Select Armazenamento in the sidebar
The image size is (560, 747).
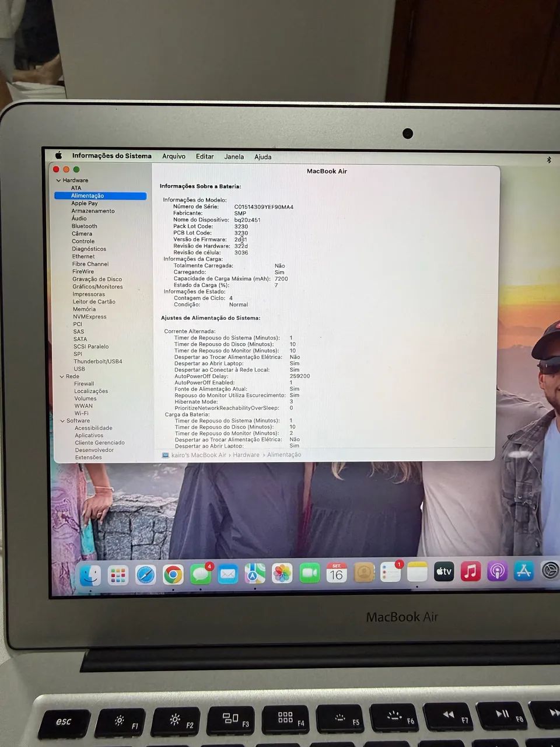93,211
